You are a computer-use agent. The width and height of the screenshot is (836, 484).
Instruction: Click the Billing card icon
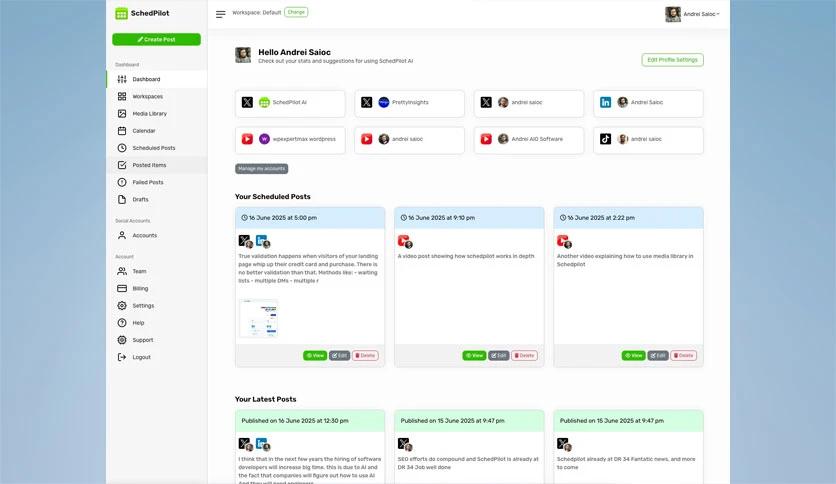[122, 288]
